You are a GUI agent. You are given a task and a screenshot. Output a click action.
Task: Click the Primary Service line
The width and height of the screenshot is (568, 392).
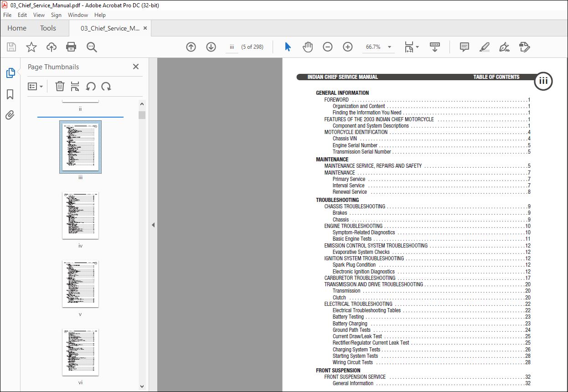click(431, 179)
